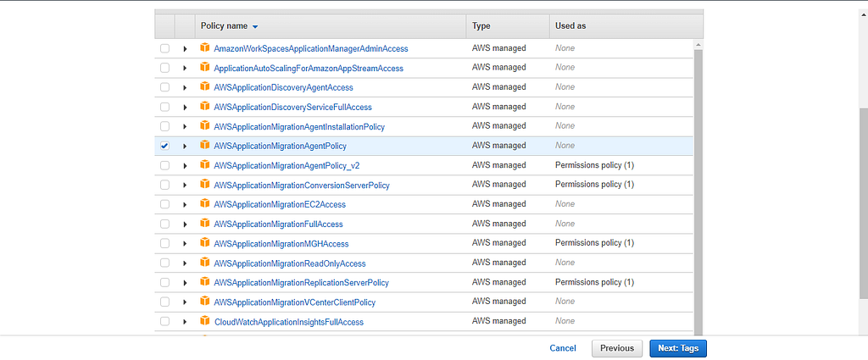Click the policy icon beside AWSApplicationMigrationEC2Access

pos(205,204)
